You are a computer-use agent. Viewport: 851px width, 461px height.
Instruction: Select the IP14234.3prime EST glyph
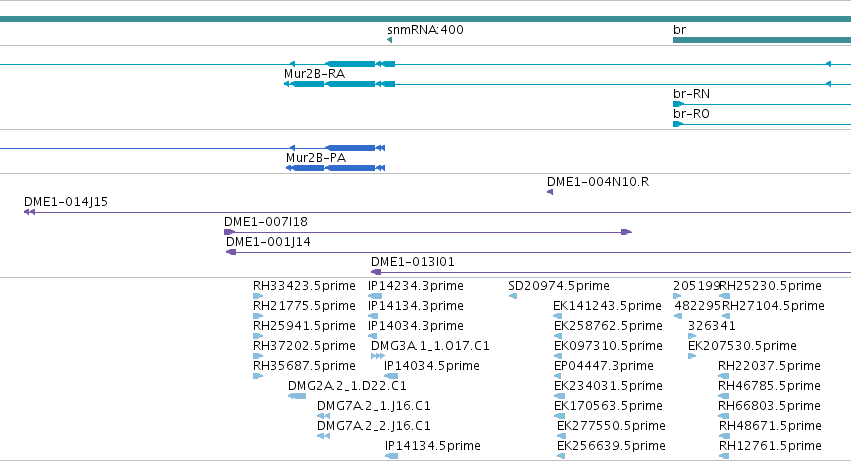point(375,296)
